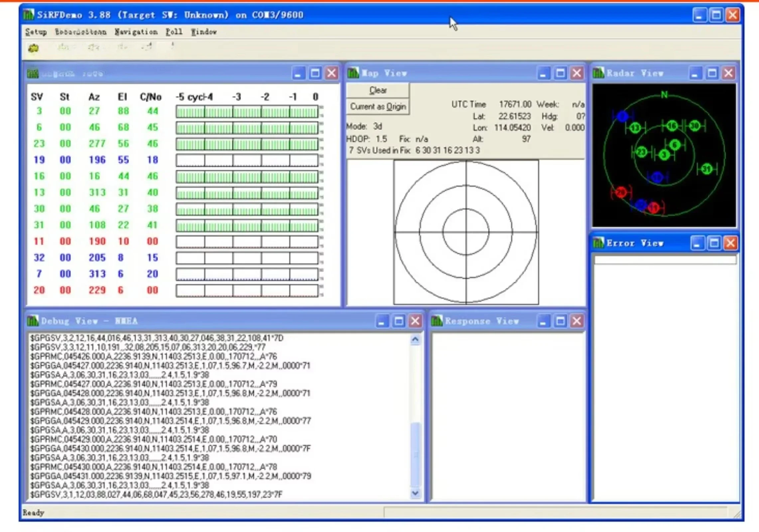
Task: Select red satellite 20 marker in Radar View
Action: [621, 192]
